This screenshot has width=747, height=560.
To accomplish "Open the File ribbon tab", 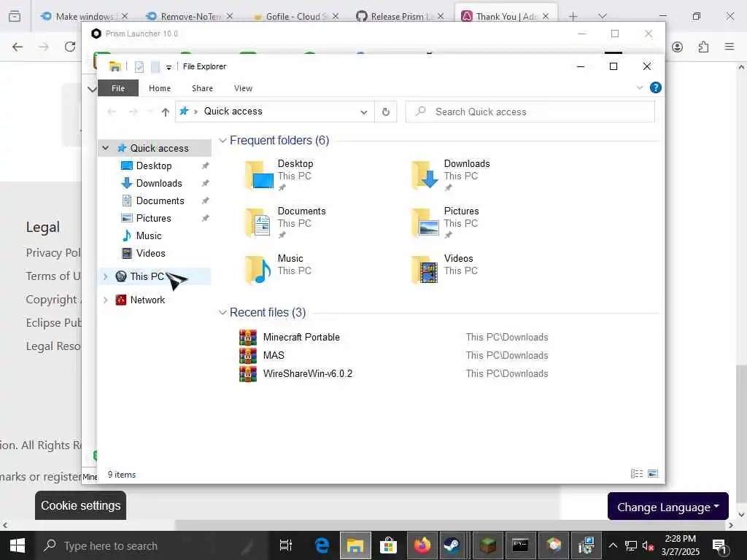I will tap(118, 88).
